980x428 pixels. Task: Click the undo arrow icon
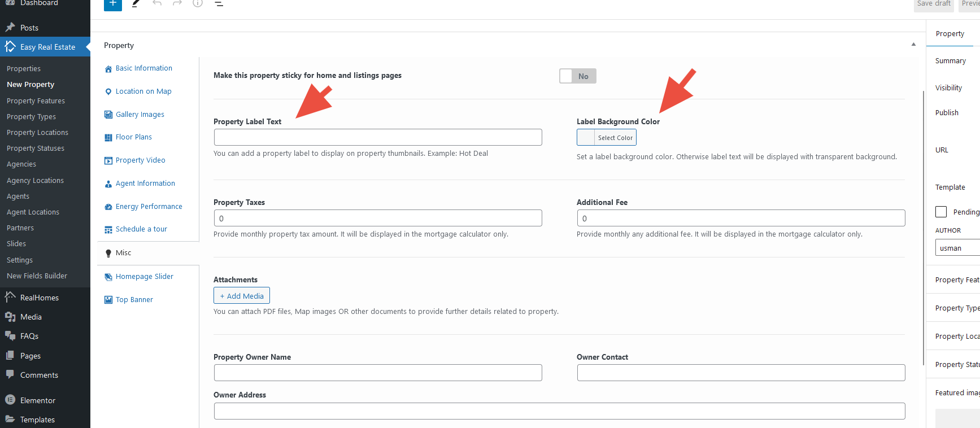[x=157, y=3]
